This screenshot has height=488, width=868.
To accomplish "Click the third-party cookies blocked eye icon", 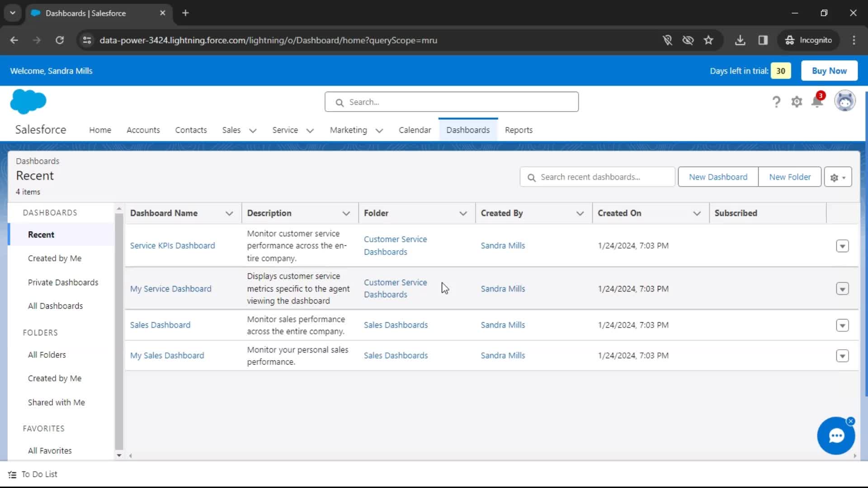I will click(x=688, y=40).
